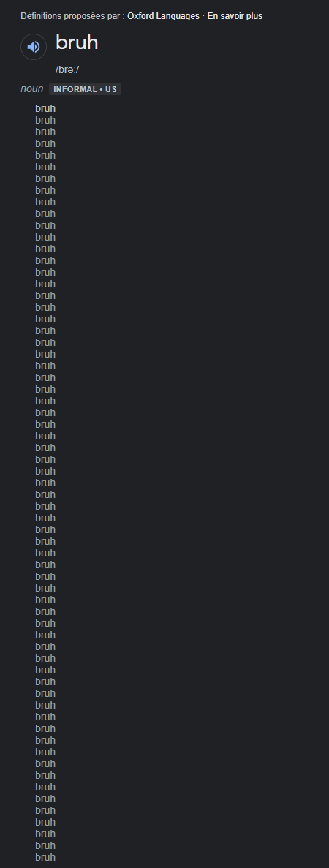Click the fourth 'bruh' definition line
329x868 pixels.
[x=45, y=143]
